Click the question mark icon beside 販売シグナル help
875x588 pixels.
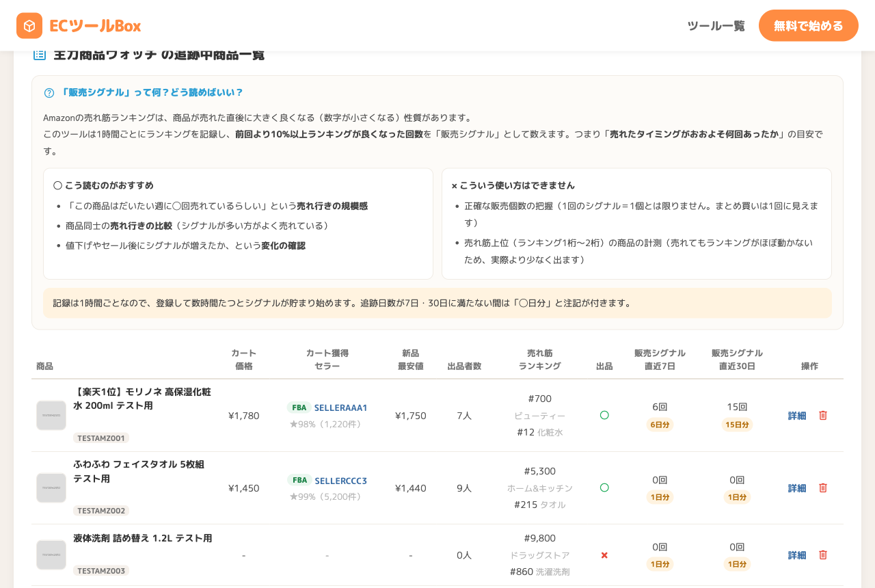coord(49,92)
